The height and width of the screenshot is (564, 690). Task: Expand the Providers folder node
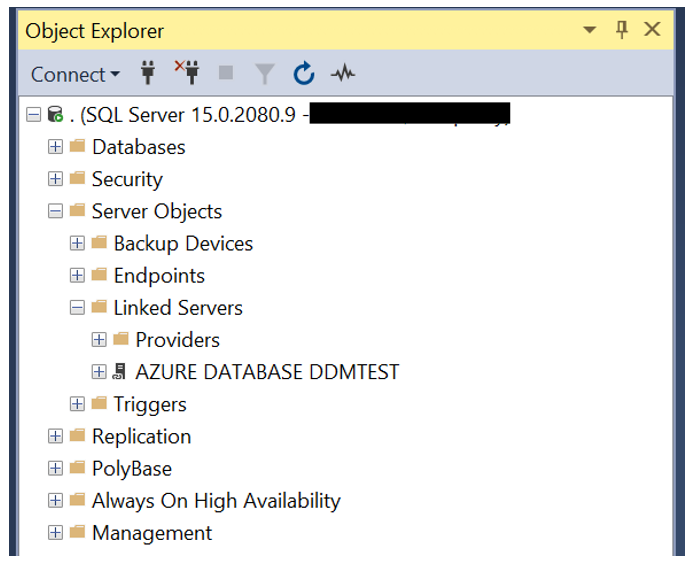(99, 340)
